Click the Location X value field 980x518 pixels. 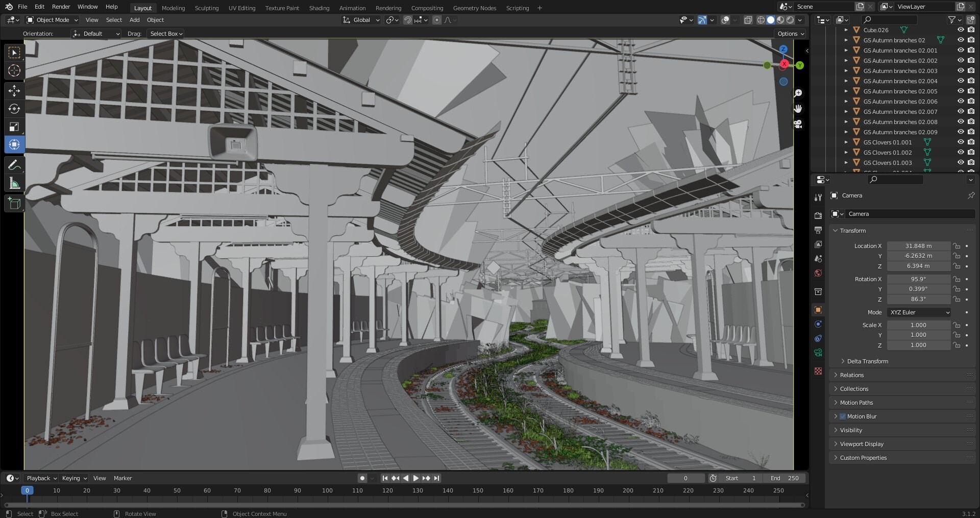click(x=918, y=246)
